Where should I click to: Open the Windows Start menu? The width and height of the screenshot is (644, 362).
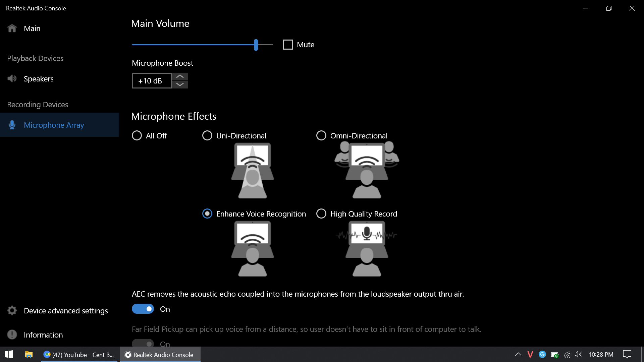8,354
